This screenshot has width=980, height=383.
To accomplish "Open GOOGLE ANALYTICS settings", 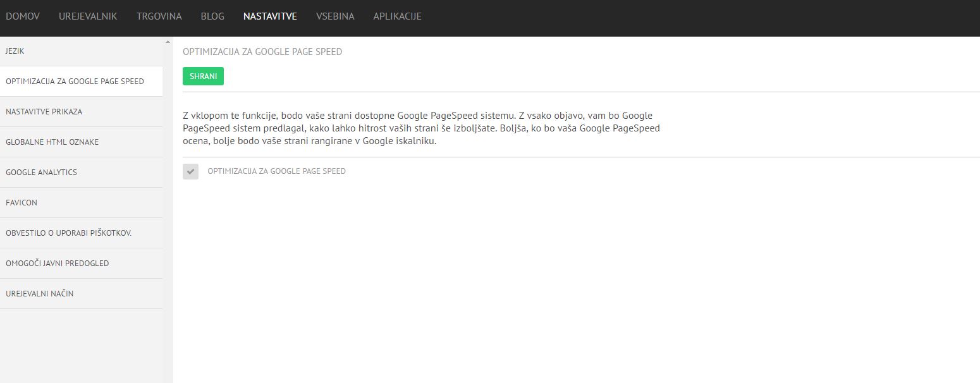I will click(x=81, y=173).
